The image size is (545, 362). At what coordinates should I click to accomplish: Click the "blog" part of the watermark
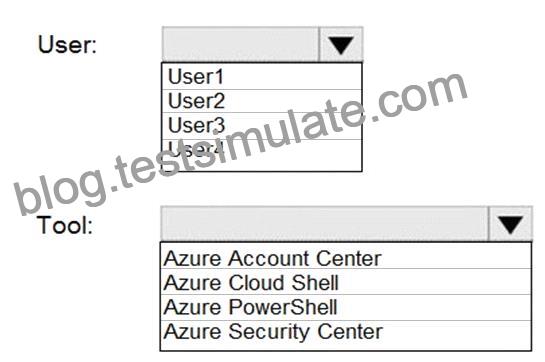coord(60,191)
